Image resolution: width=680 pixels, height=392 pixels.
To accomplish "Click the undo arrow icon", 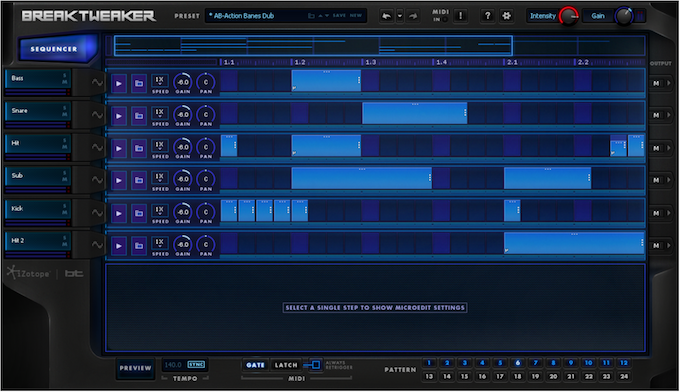I will click(x=386, y=16).
